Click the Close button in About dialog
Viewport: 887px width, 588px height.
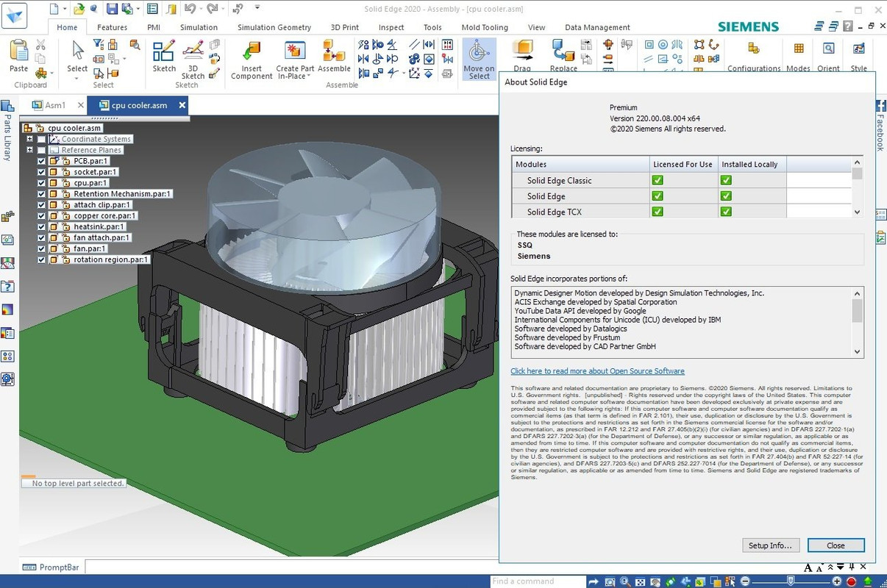tap(836, 545)
